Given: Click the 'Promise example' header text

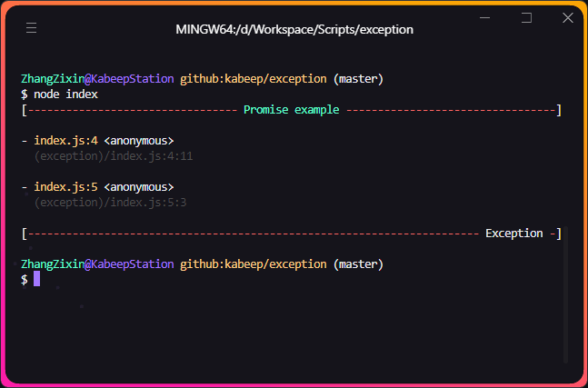Looking at the screenshot, I should tap(292, 110).
